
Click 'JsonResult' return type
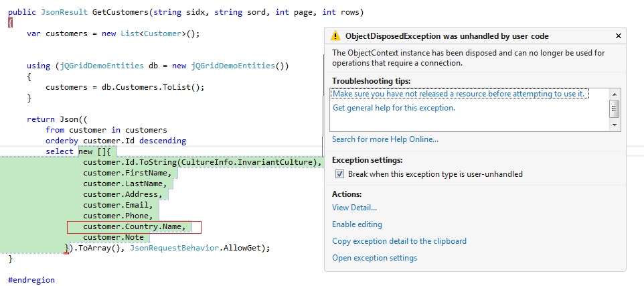tap(64, 12)
